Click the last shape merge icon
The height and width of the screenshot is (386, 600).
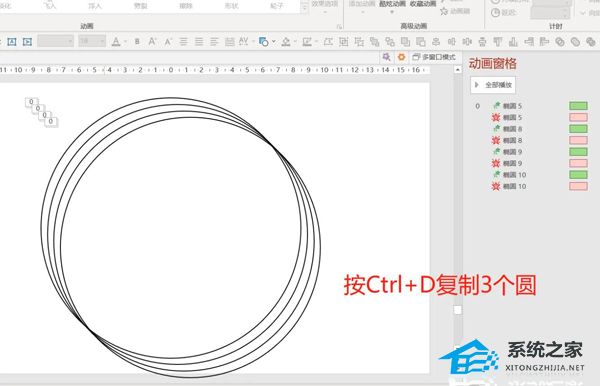(590, 41)
